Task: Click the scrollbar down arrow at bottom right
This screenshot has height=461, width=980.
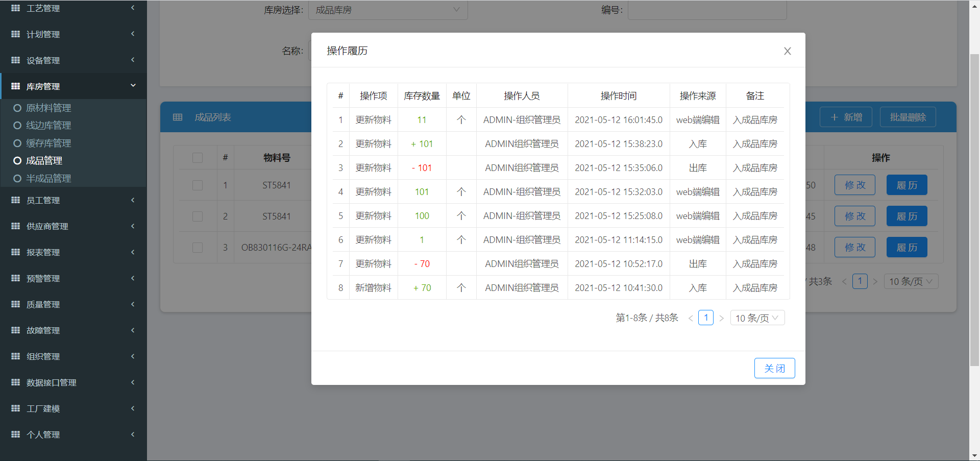Action: (974, 455)
